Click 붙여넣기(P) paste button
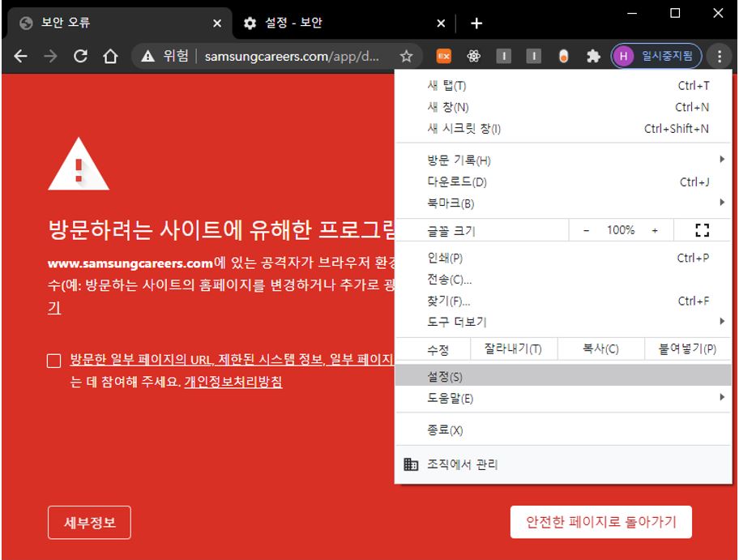The width and height of the screenshot is (739, 560). click(x=687, y=348)
